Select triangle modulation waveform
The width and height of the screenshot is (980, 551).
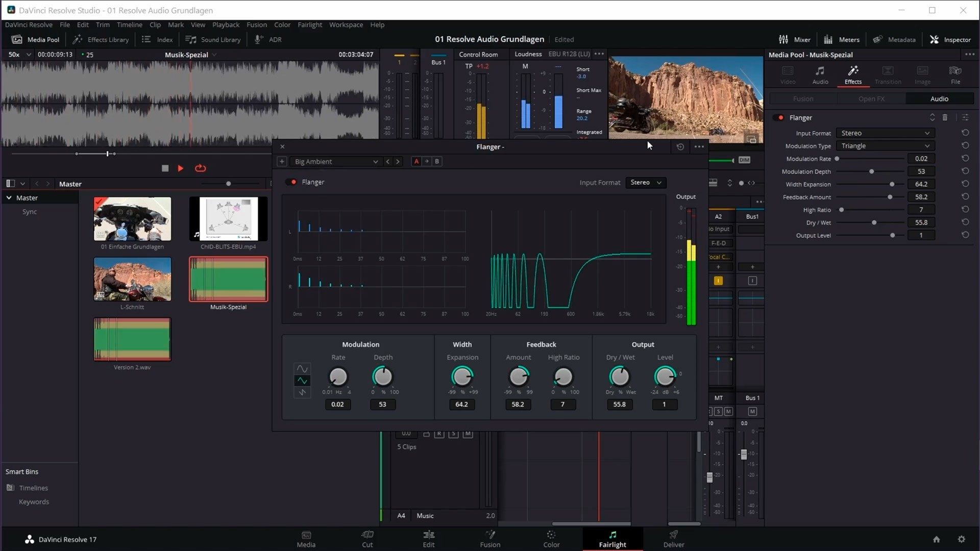coord(302,380)
